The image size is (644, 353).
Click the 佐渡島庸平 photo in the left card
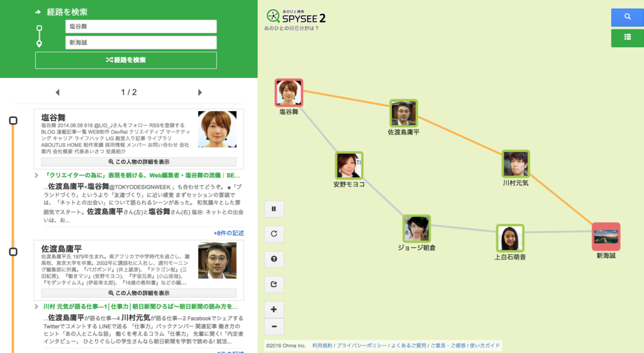pos(217,261)
